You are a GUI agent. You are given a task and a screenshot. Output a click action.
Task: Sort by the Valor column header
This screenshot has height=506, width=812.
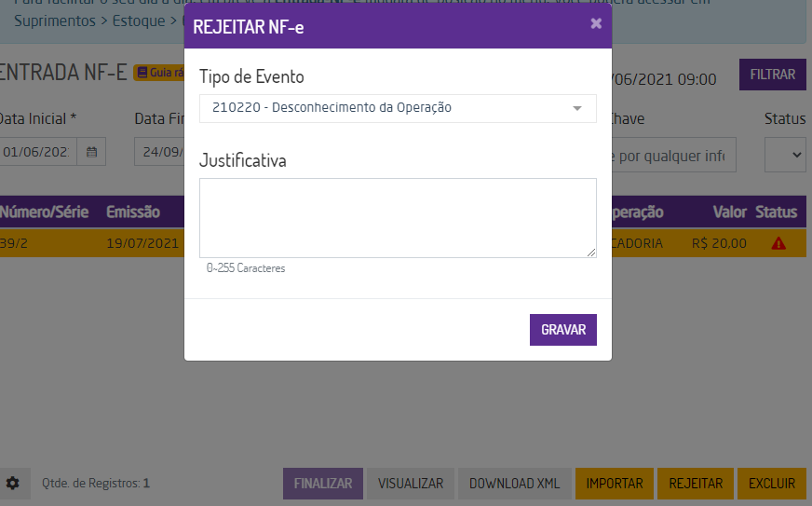[x=729, y=212]
